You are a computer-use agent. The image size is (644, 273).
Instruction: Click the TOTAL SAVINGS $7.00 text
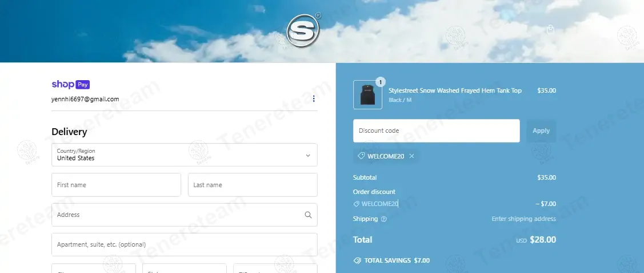(x=397, y=260)
